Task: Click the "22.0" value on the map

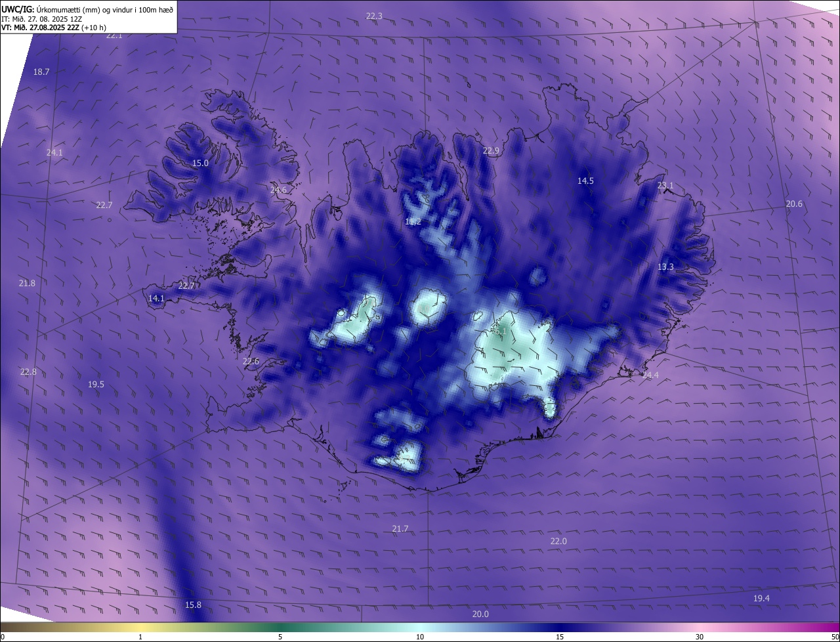Action: point(558,541)
